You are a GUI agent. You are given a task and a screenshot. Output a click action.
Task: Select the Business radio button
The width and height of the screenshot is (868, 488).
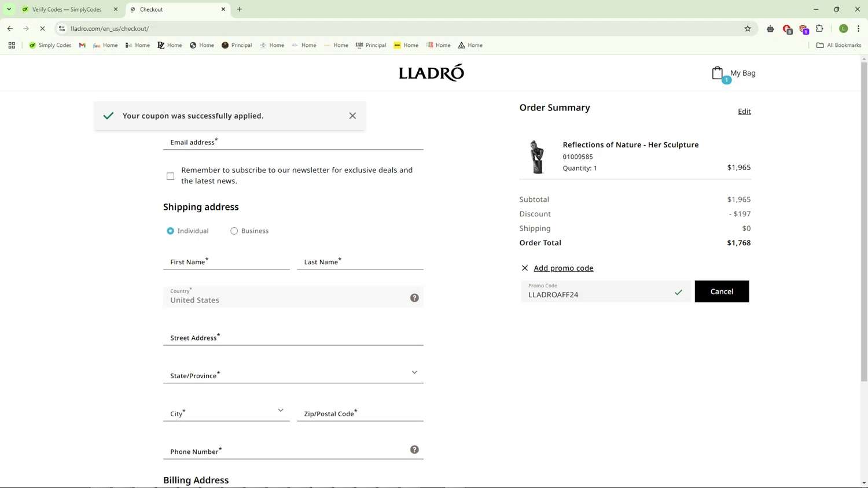pyautogui.click(x=234, y=231)
